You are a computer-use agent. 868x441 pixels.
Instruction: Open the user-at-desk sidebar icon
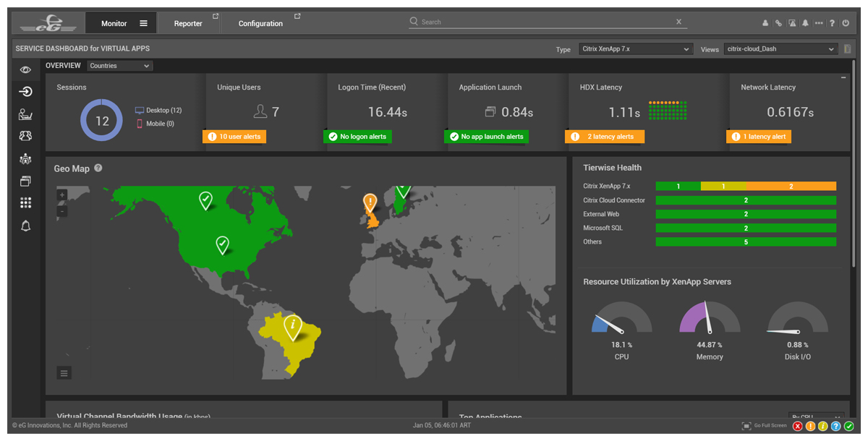pyautogui.click(x=25, y=114)
